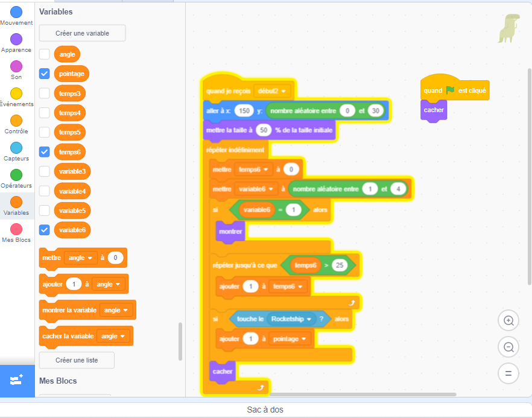The image size is (532, 418).
Task: Open the angle dropdown in palette ajouter block
Action: pyautogui.click(x=108, y=284)
